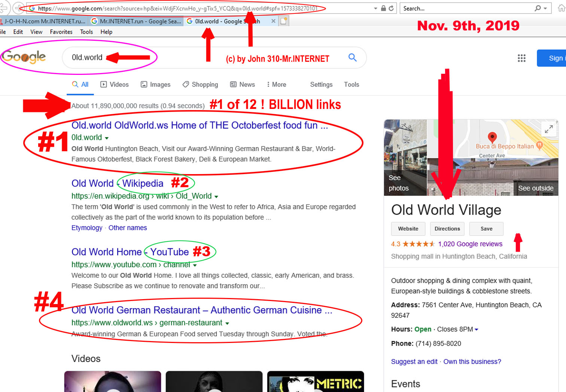Click the browser address bar URL

178,8
